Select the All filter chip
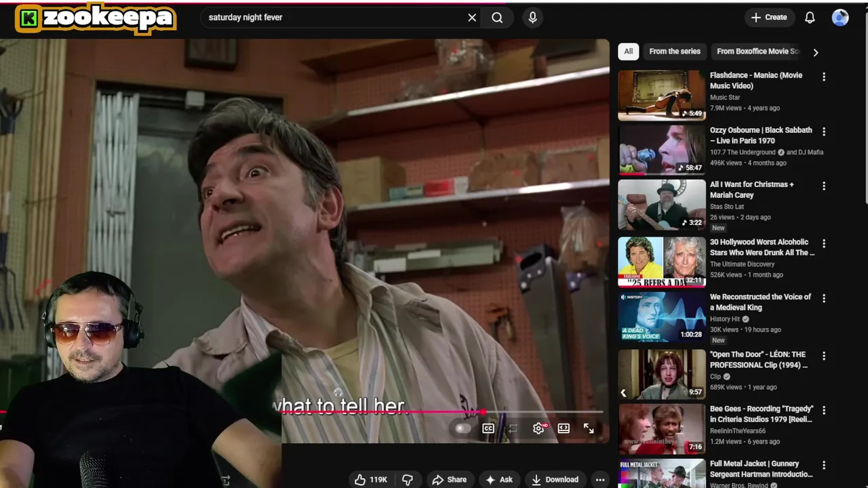The width and height of the screenshot is (868, 488). pos(629,52)
